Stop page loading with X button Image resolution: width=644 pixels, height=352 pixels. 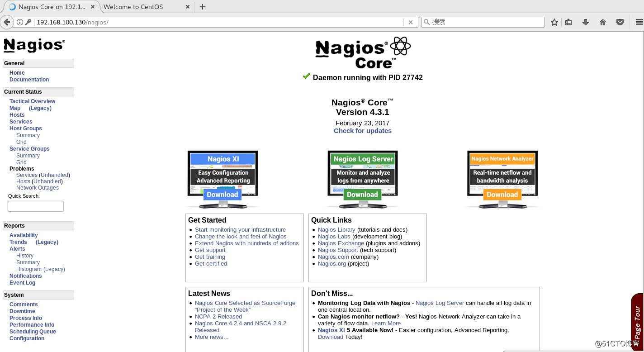tap(411, 22)
